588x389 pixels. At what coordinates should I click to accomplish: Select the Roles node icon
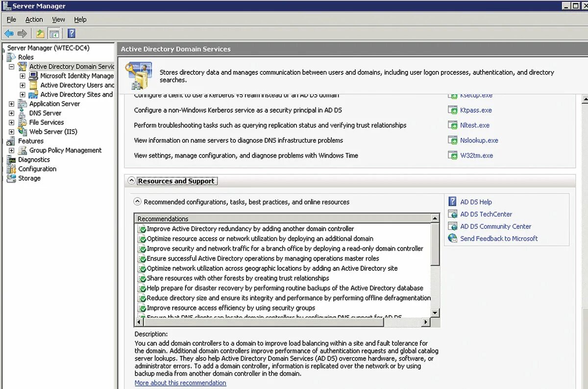click(x=12, y=57)
